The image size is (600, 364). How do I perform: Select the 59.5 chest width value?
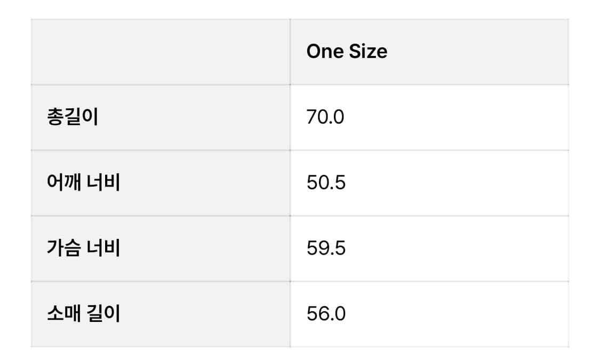coord(326,248)
